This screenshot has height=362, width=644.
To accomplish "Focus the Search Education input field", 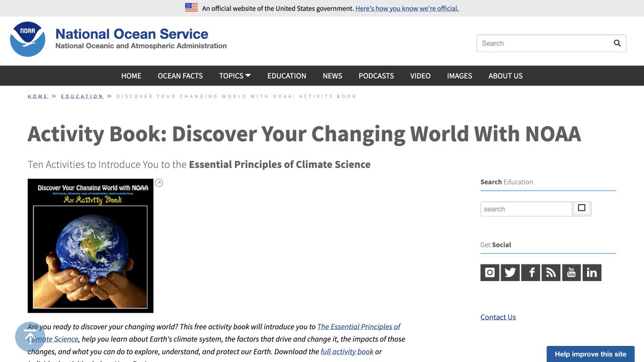I will 526,209.
